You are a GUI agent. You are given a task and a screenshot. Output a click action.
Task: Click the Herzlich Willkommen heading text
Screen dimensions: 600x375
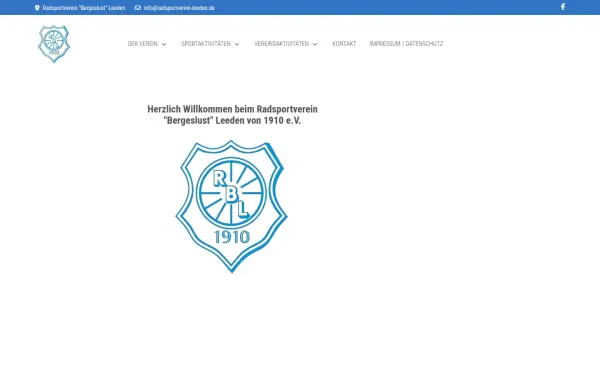pyautogui.click(x=232, y=115)
